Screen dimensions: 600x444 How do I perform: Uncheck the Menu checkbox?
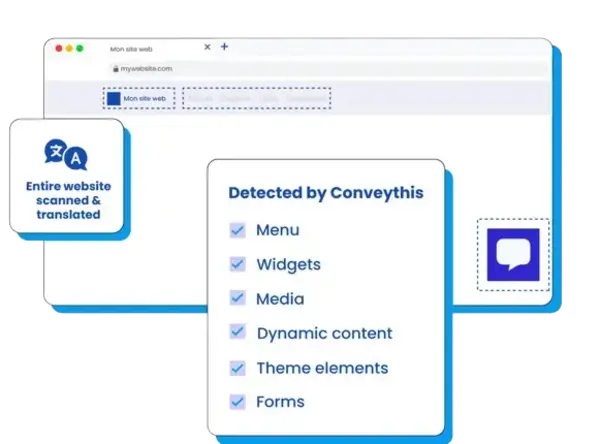pos(237,230)
